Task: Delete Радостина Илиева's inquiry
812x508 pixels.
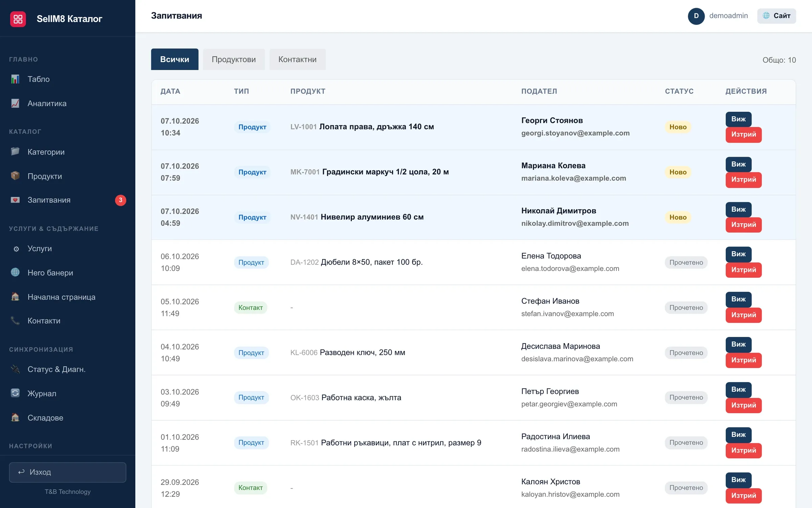Action: coord(743,451)
